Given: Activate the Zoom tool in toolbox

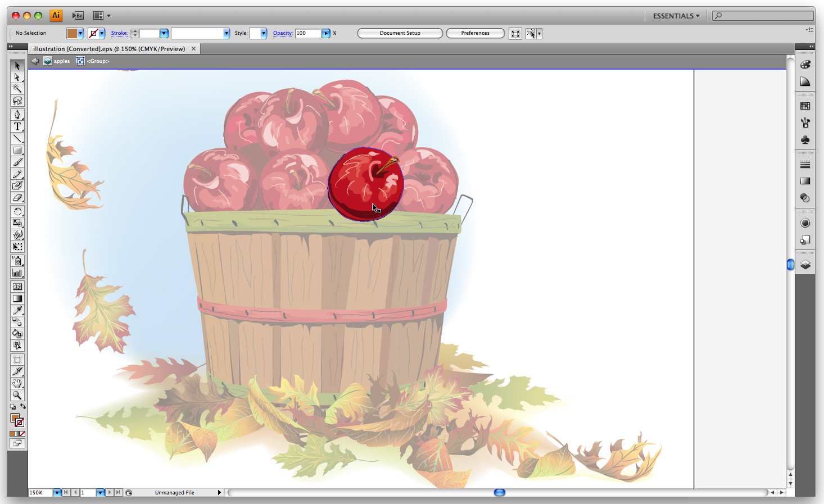Looking at the screenshot, I should 17,395.
